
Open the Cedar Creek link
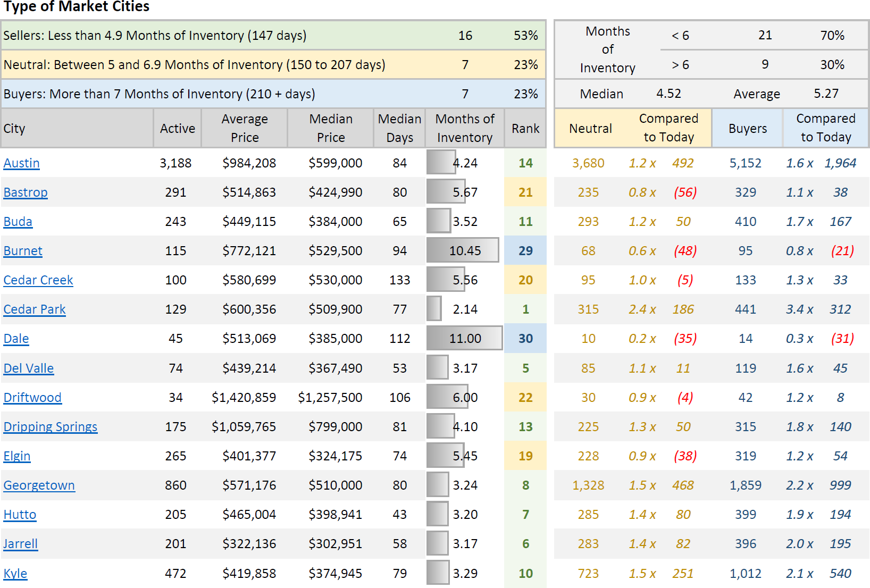38,280
